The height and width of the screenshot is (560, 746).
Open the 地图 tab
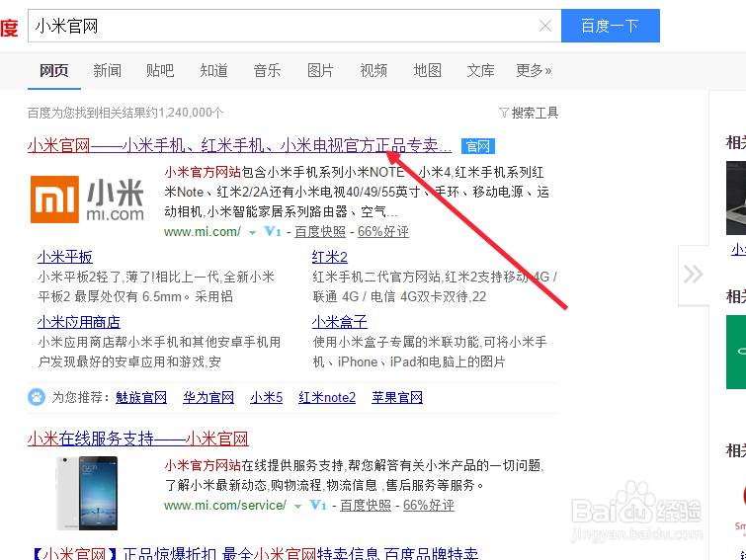[427, 70]
